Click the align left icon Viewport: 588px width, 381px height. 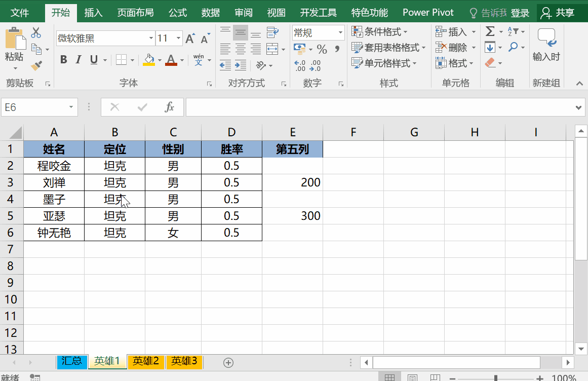click(225, 49)
